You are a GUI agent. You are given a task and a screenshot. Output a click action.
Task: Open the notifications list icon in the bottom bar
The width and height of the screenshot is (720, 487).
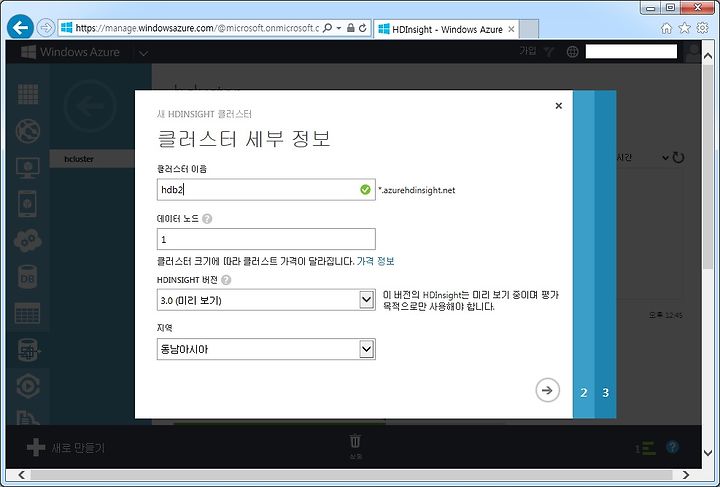[x=646, y=448]
